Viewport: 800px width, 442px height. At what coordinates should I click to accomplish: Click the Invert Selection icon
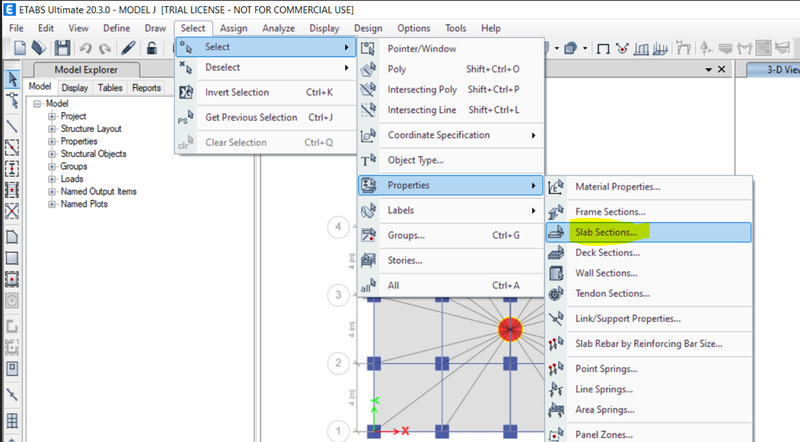186,92
